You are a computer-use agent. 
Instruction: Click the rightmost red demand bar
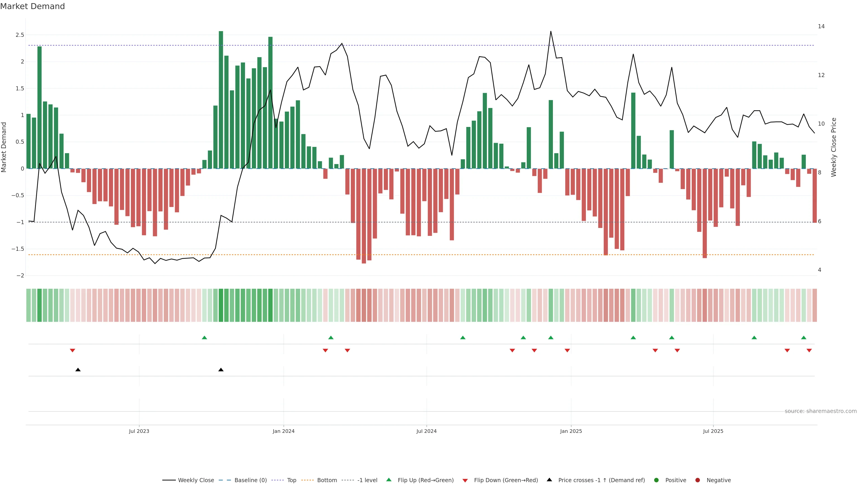pos(815,195)
